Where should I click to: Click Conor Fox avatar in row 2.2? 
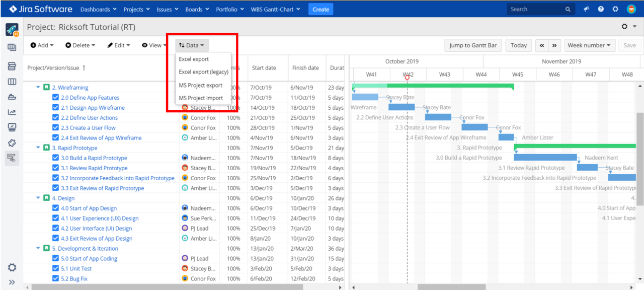tap(185, 118)
